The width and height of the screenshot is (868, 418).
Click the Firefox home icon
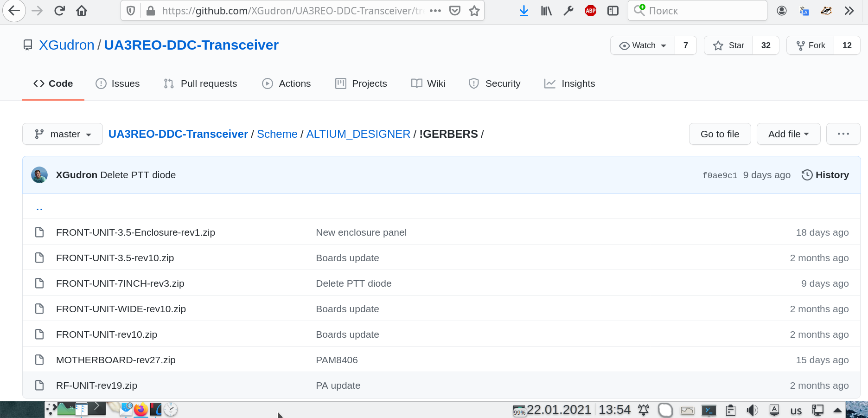tap(82, 11)
